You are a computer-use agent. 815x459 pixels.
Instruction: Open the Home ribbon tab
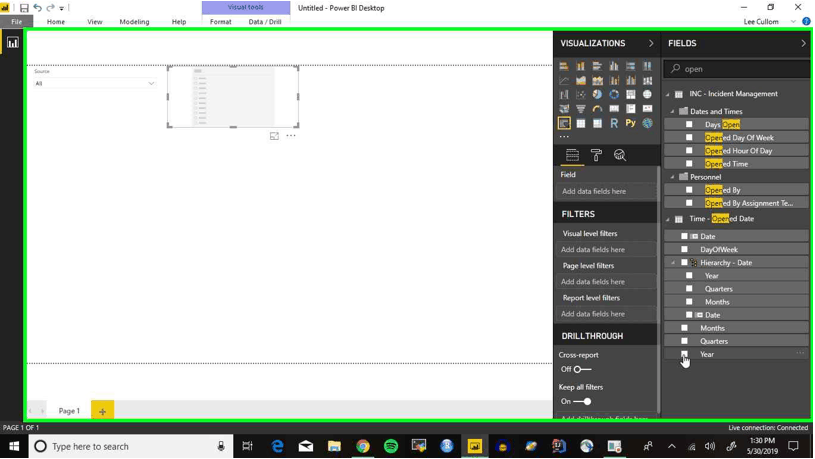[x=56, y=21]
